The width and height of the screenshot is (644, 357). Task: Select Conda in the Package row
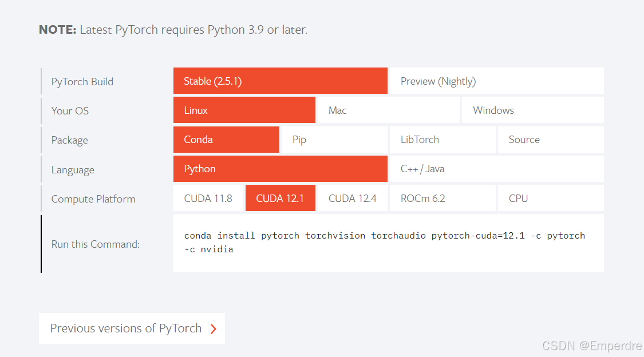coord(226,139)
